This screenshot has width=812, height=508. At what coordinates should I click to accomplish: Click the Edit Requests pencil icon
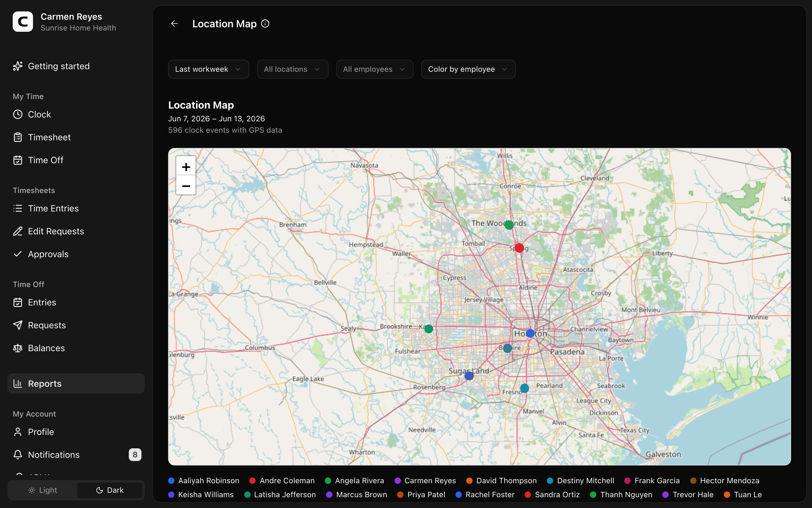point(18,231)
